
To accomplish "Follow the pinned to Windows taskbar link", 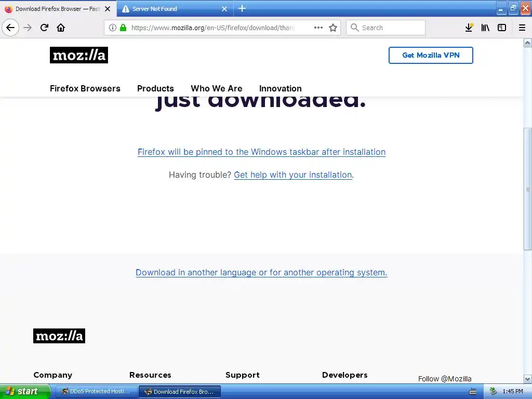I will pos(262,152).
